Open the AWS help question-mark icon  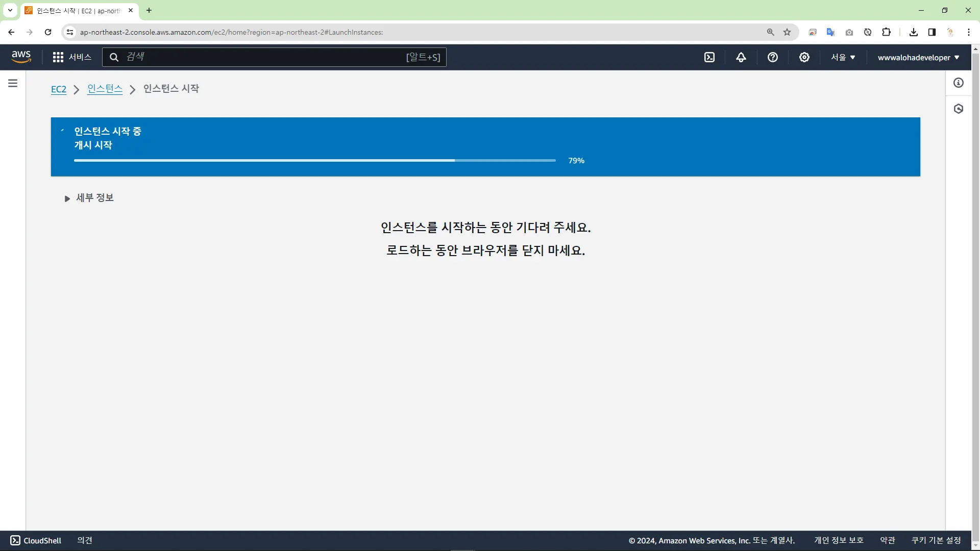pos(773,57)
